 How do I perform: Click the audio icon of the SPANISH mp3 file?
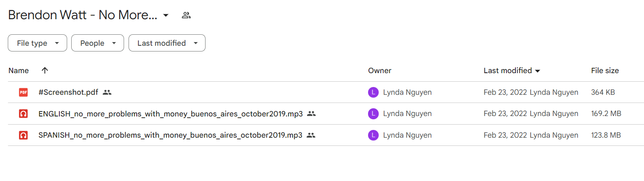tap(23, 135)
